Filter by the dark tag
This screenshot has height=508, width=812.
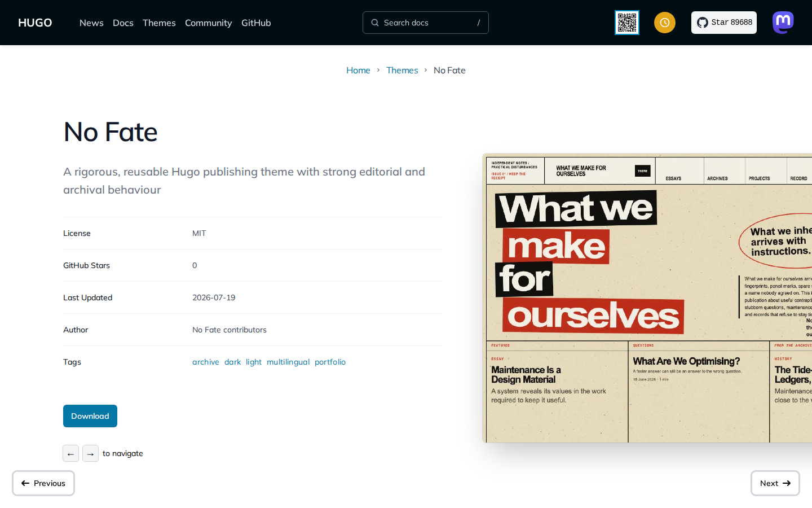click(232, 362)
